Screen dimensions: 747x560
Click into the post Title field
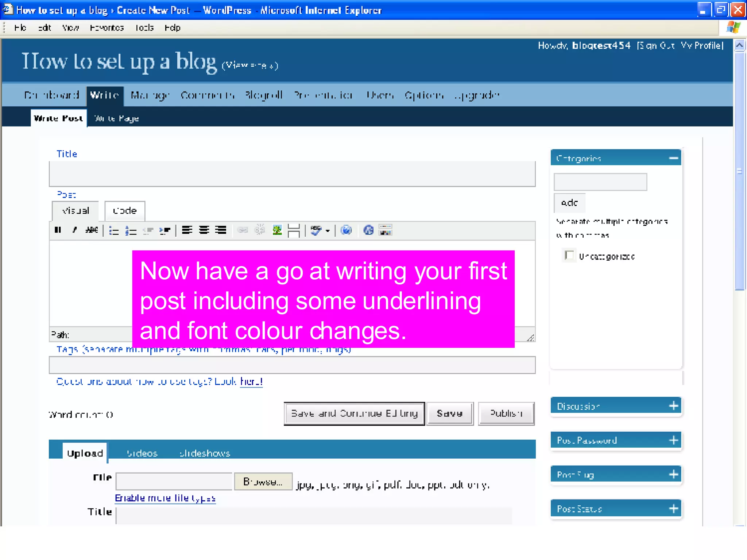(x=292, y=174)
